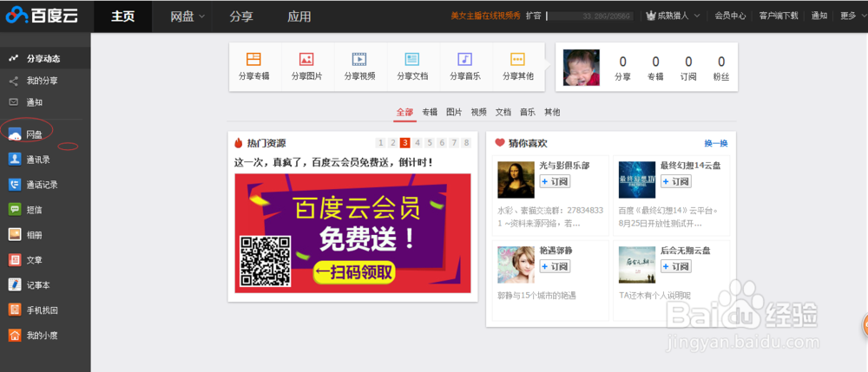Open the 主页 top navigation tab

[x=123, y=16]
